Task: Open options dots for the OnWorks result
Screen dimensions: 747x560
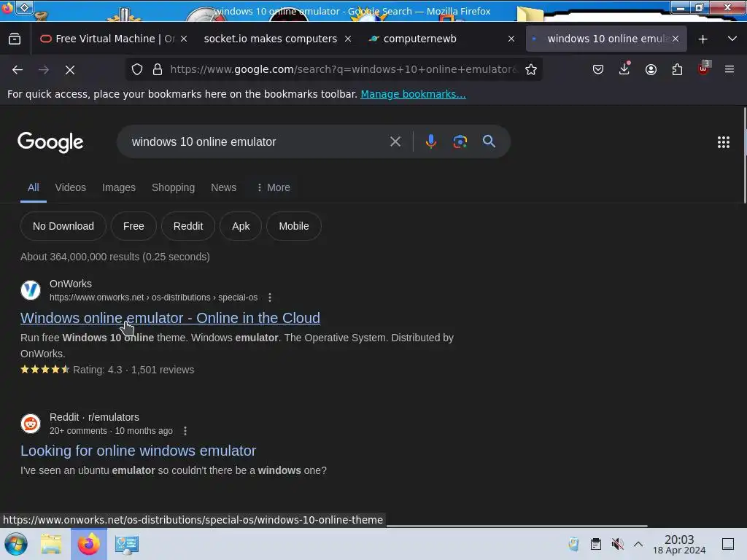Action: click(x=270, y=297)
